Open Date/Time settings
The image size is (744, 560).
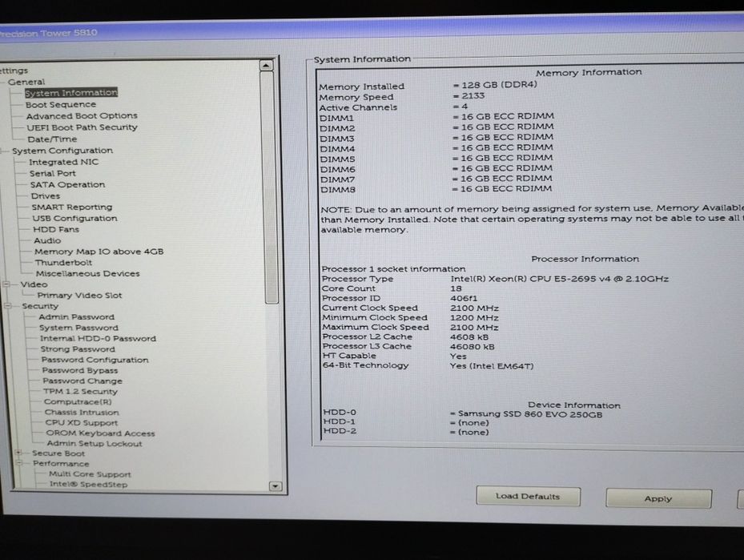click(52, 139)
